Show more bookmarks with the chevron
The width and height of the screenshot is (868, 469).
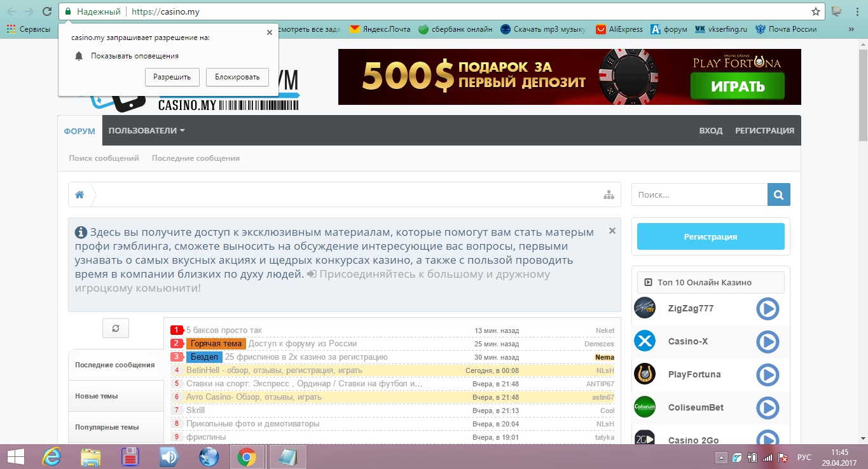pos(851,29)
